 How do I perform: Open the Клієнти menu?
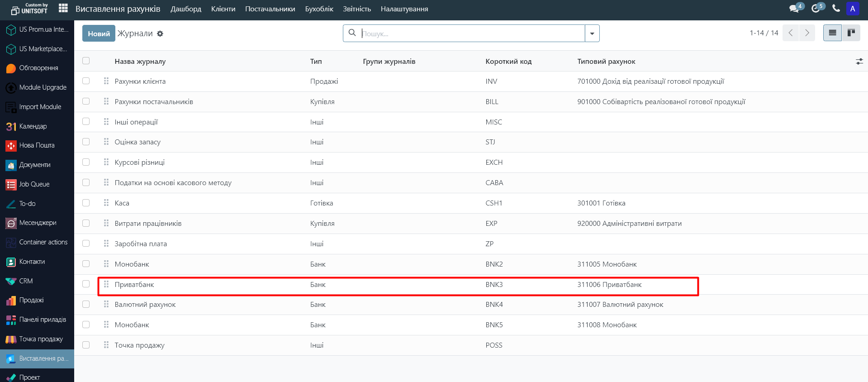[223, 9]
